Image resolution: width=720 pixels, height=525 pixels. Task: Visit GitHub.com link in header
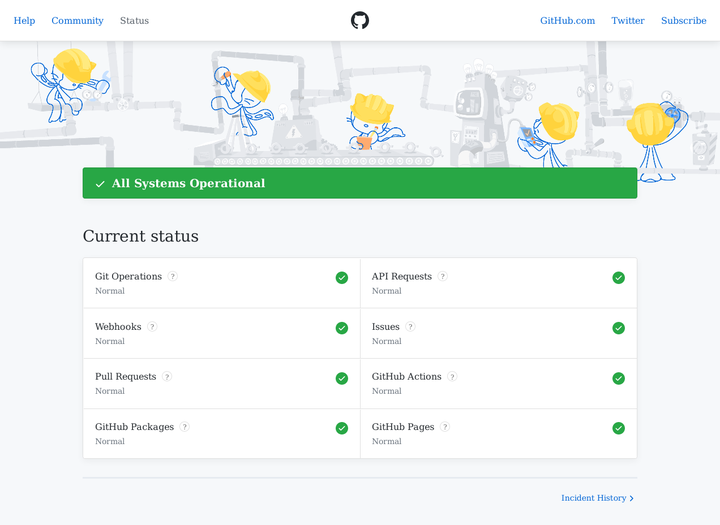coord(567,21)
